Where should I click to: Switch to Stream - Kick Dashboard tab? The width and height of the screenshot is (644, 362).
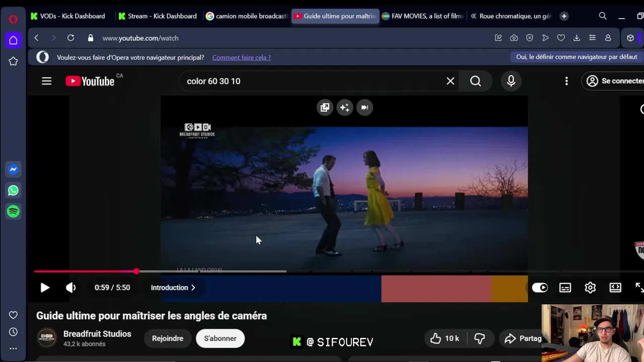(159, 16)
